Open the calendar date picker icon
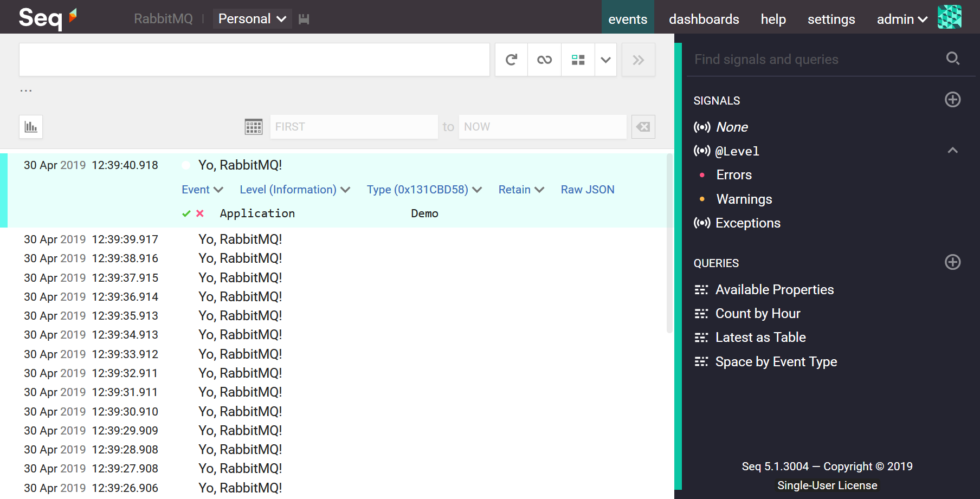 pyautogui.click(x=254, y=127)
